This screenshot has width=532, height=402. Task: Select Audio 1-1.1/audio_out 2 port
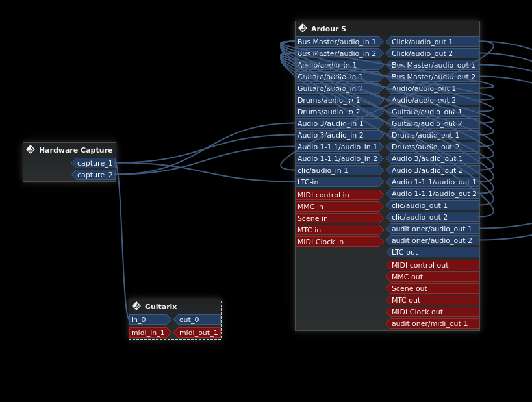433,194
